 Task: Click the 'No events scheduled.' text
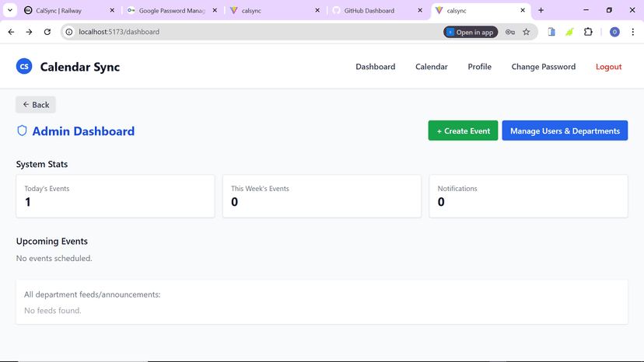coord(54,258)
